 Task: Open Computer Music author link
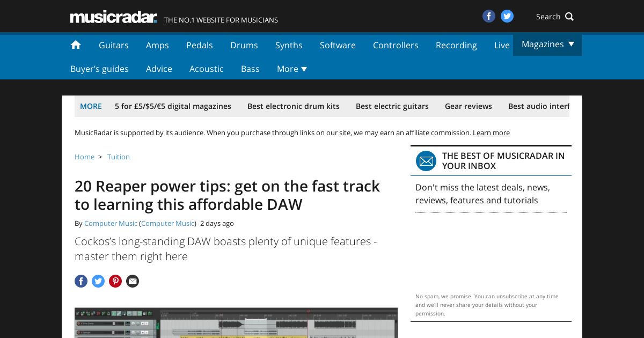point(111,223)
